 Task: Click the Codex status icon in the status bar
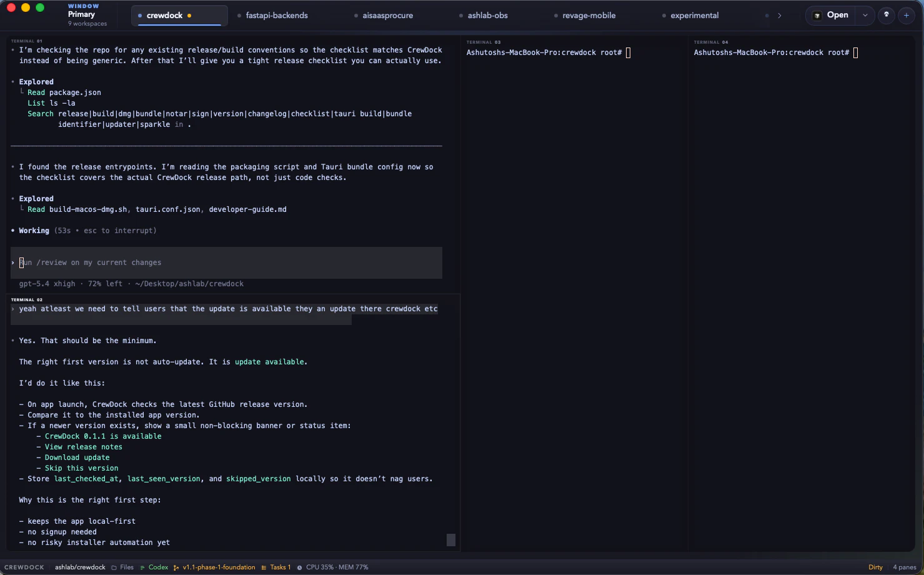[142, 567]
